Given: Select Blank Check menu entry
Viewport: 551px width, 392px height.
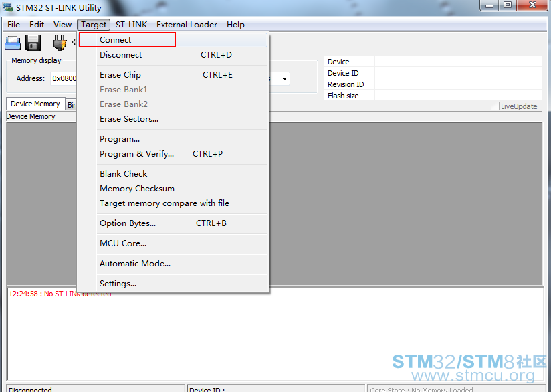Looking at the screenshot, I should 173,174.
